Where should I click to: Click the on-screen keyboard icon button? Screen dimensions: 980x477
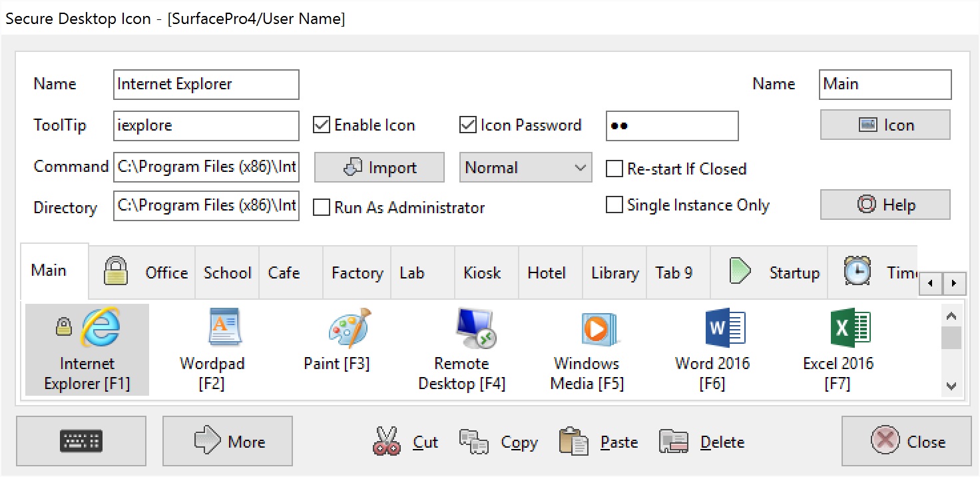pyautogui.click(x=81, y=441)
